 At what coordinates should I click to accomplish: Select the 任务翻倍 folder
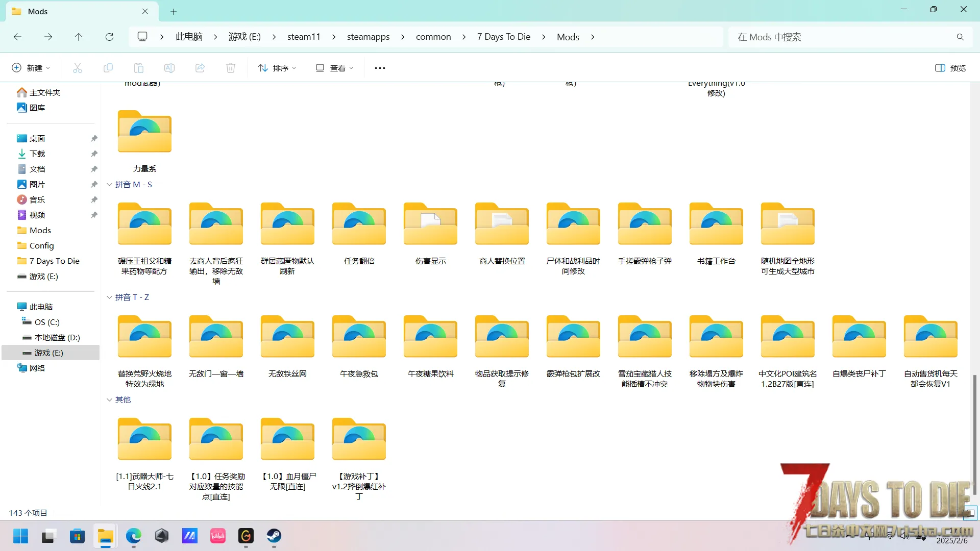359,234
